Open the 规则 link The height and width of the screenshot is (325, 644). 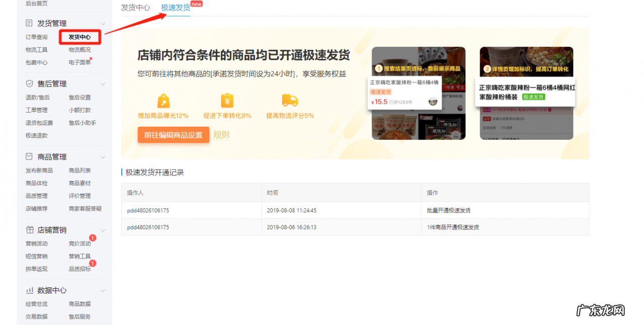(x=221, y=135)
